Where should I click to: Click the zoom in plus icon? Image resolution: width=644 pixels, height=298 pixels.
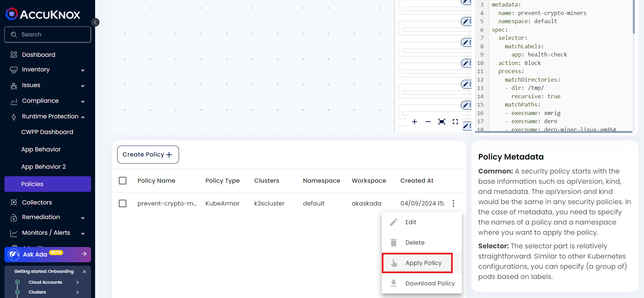click(x=414, y=122)
